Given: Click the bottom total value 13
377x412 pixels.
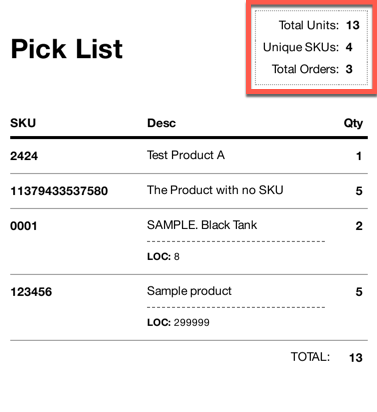Looking at the screenshot, I should pyautogui.click(x=356, y=358).
